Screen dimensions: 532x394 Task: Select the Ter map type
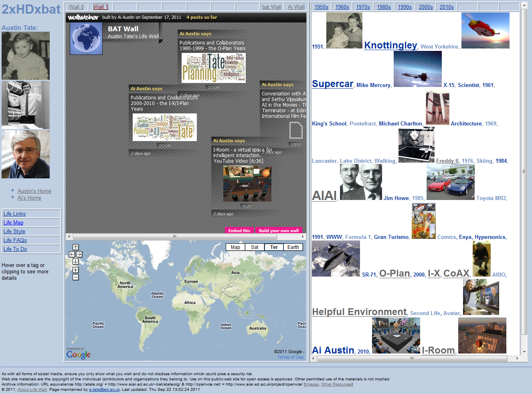(x=274, y=247)
